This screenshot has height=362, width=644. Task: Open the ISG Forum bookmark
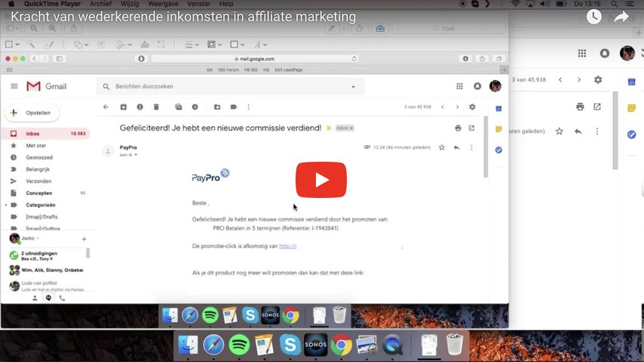(228, 70)
